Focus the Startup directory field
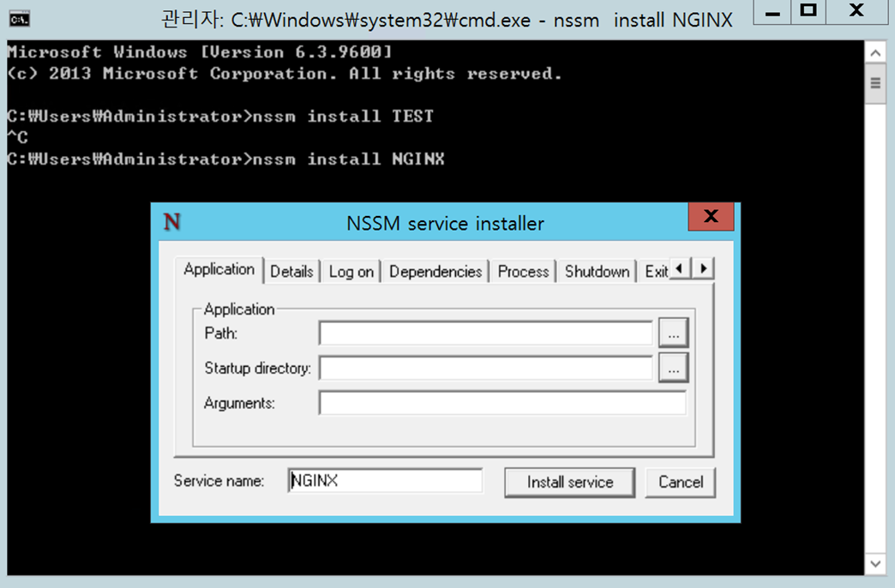Viewport: 895px width, 588px height. click(x=486, y=368)
